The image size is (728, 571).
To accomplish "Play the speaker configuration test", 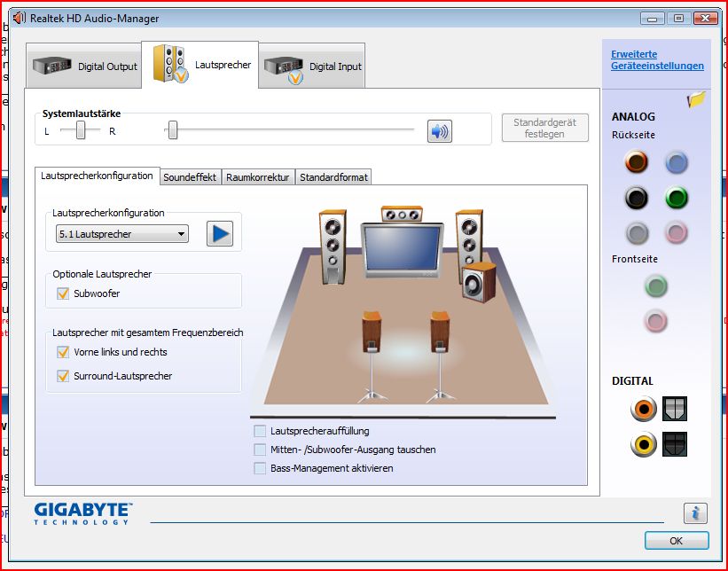I will pyautogui.click(x=220, y=233).
